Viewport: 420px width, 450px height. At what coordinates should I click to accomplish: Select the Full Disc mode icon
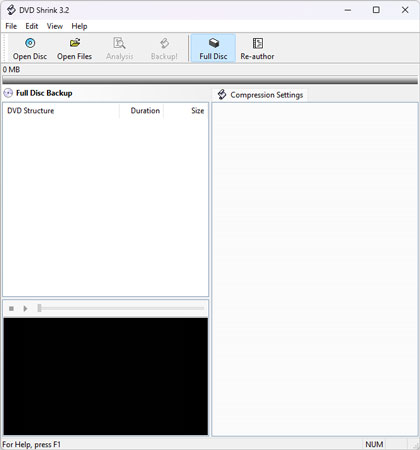coord(213,43)
